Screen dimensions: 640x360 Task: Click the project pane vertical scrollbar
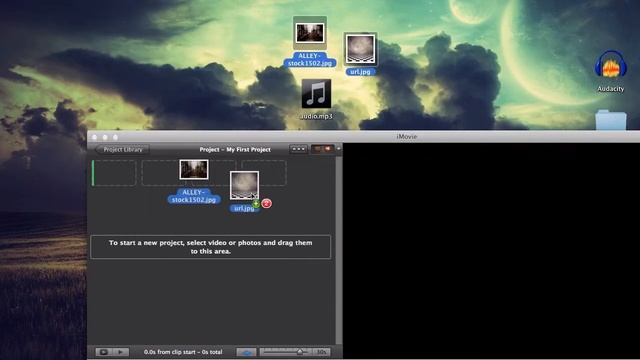pos(339,250)
